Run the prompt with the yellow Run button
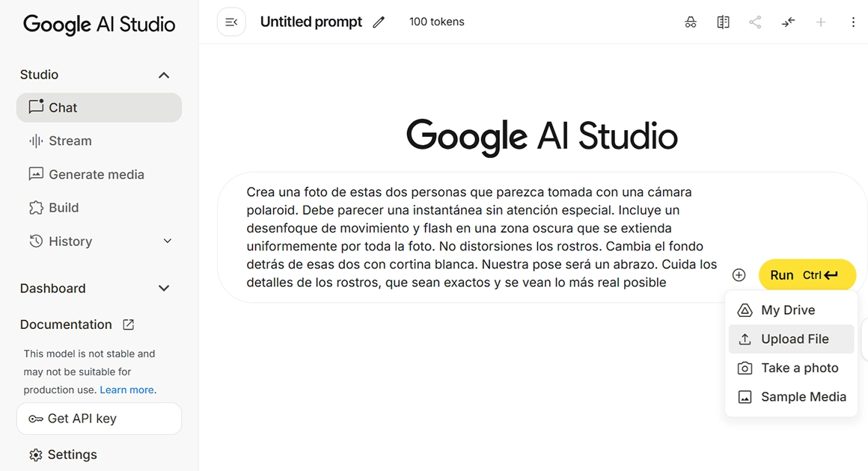868x471 pixels. coord(807,275)
